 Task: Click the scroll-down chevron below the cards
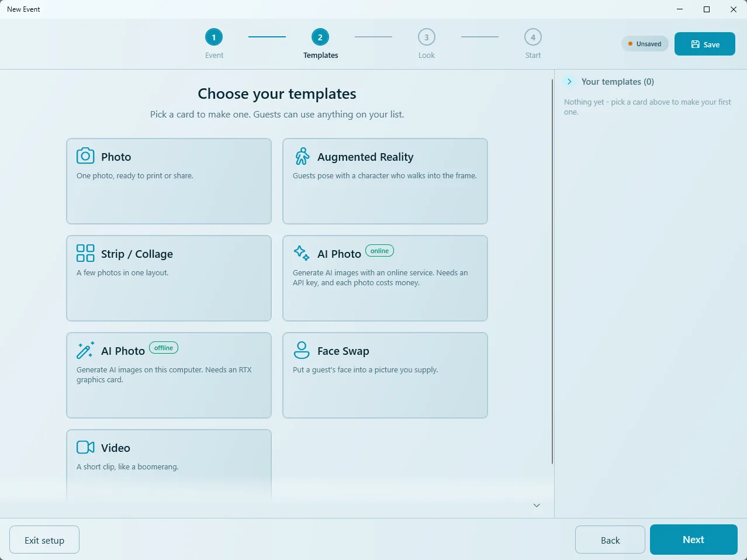click(x=537, y=506)
